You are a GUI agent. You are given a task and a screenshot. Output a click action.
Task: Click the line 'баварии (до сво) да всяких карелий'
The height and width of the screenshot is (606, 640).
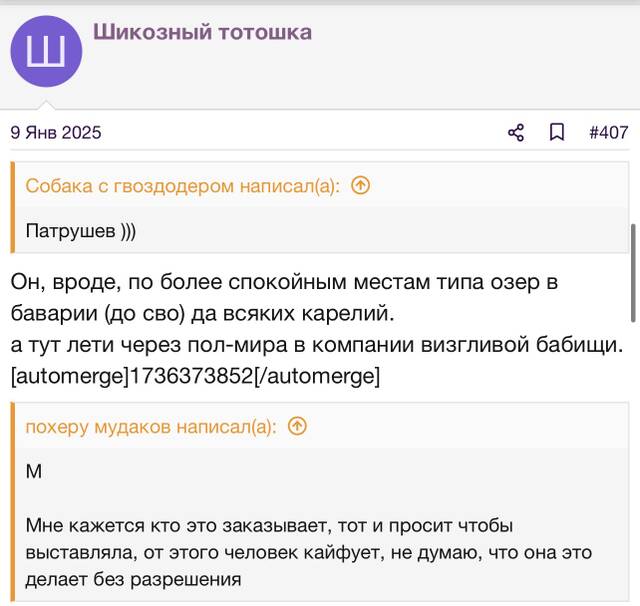point(202,313)
